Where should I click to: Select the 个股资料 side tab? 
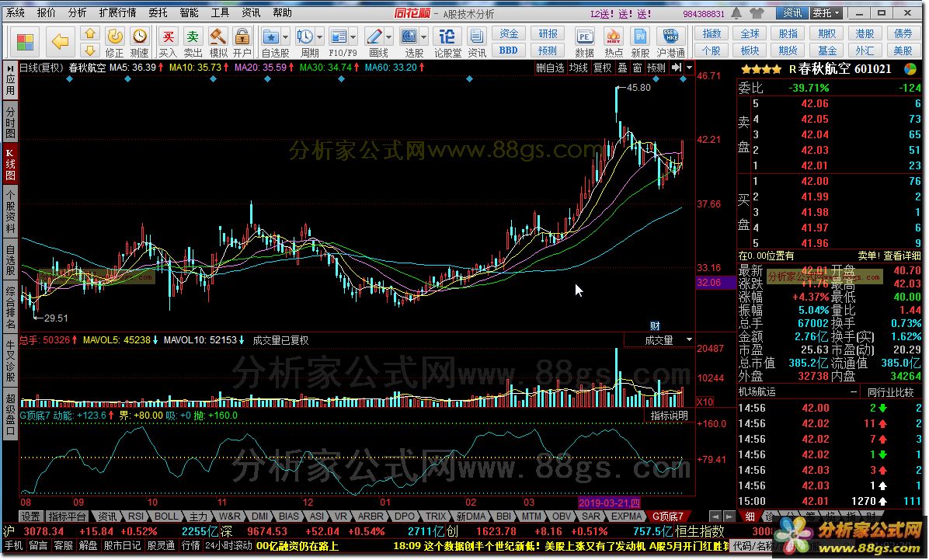(x=10, y=212)
